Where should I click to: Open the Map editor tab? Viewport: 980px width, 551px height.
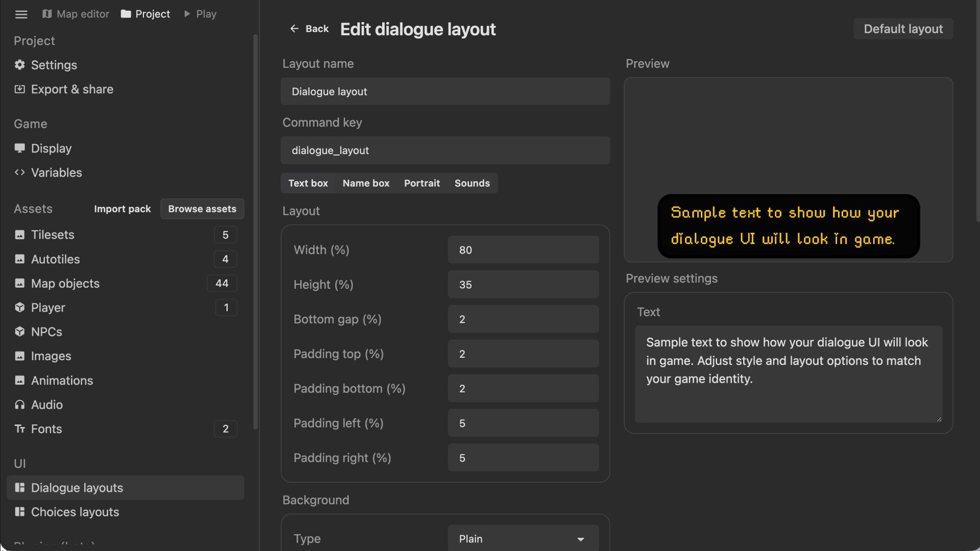pos(76,14)
